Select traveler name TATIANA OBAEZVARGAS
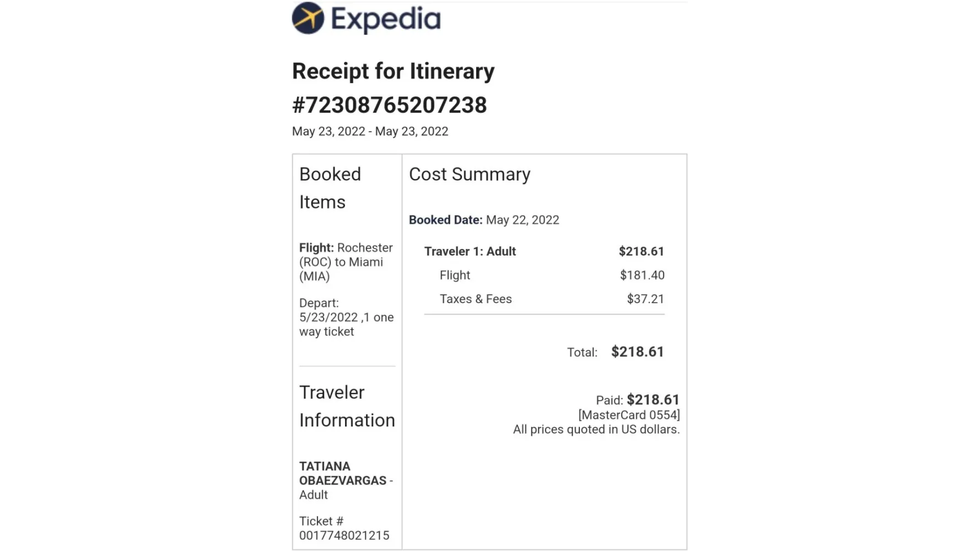This screenshot has width=980, height=551. (x=342, y=474)
